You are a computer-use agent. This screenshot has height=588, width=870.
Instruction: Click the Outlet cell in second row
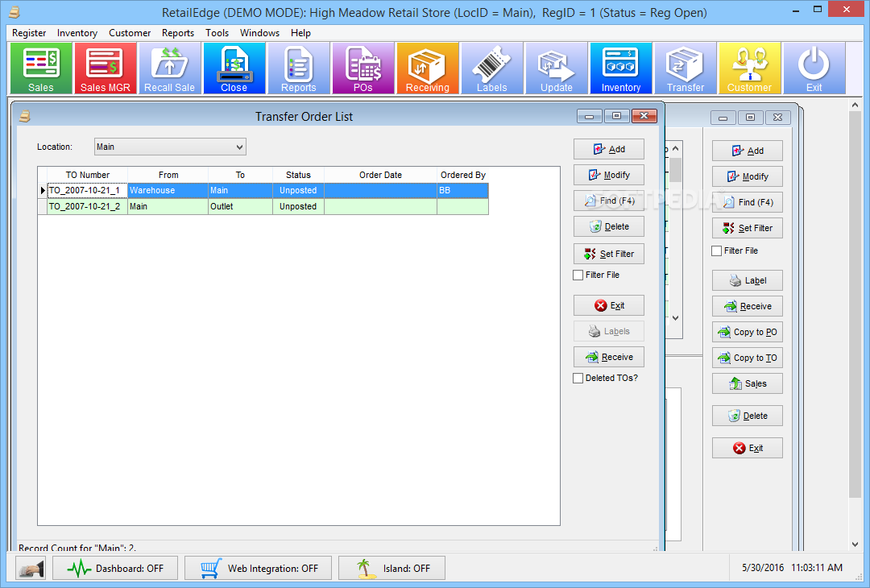coord(240,206)
